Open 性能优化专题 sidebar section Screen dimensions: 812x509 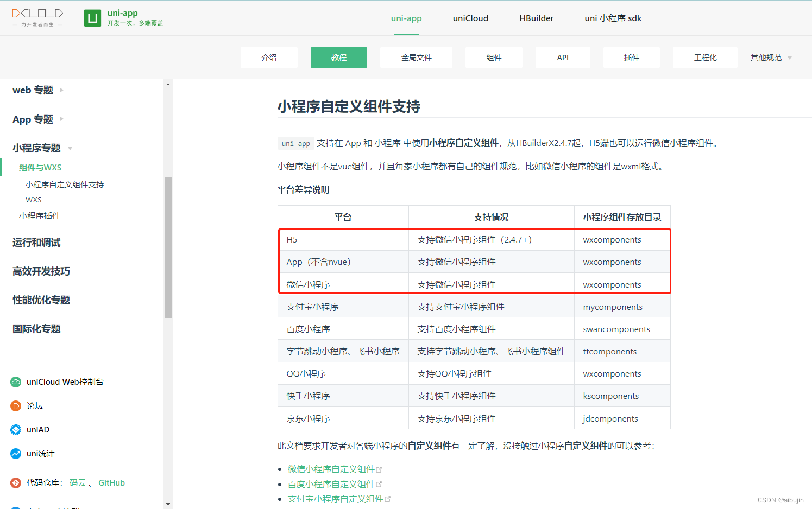(x=41, y=300)
